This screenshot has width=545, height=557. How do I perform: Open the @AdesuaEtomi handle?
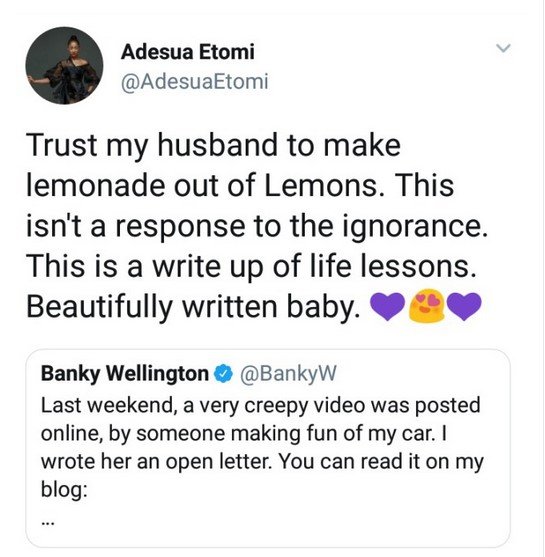[x=195, y=82]
